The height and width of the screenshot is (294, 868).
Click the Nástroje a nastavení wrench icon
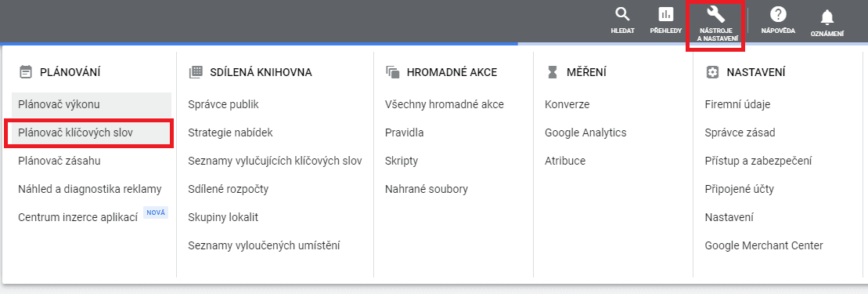point(716,14)
